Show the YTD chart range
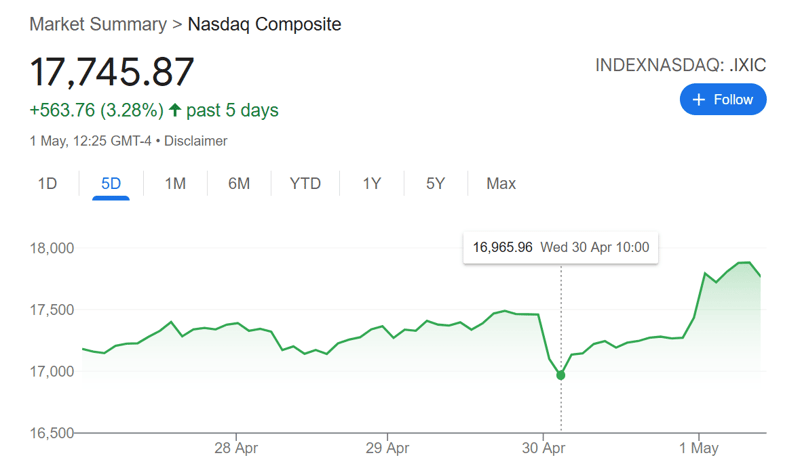The height and width of the screenshot is (466, 800). (x=305, y=183)
